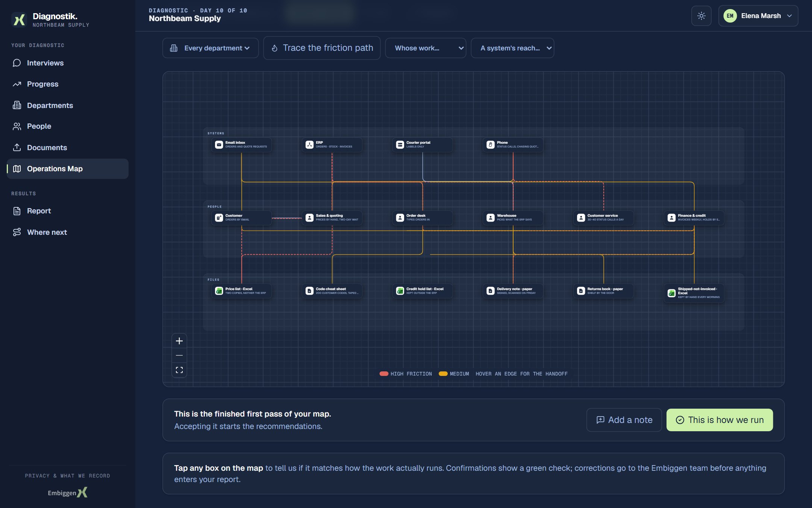Select the Sales & quoting node
Image resolution: width=812 pixels, height=508 pixels.
pyautogui.click(x=332, y=217)
